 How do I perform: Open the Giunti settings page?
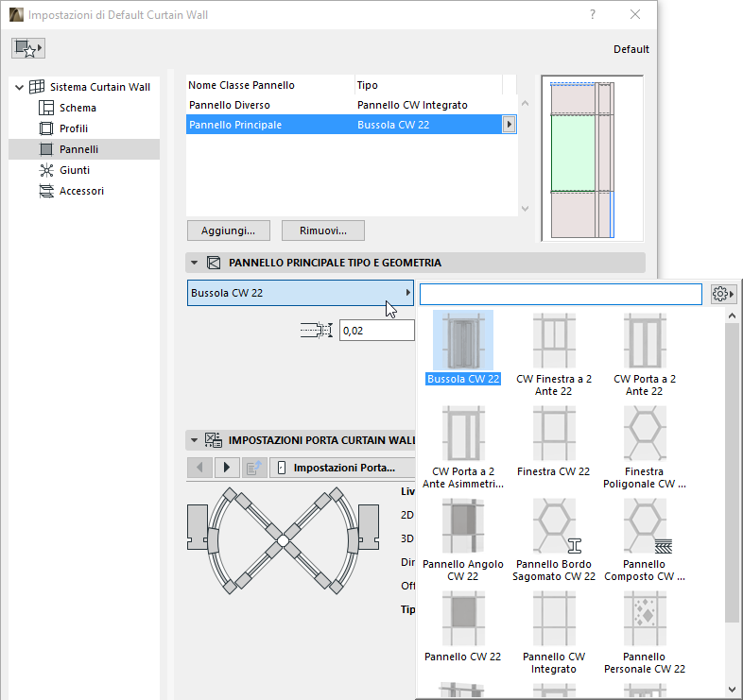pyautogui.click(x=74, y=170)
